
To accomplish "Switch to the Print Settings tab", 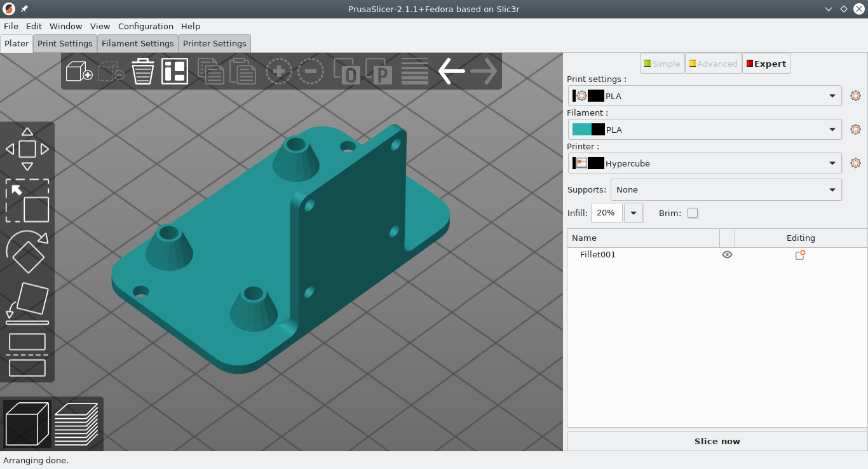I will 65,43.
